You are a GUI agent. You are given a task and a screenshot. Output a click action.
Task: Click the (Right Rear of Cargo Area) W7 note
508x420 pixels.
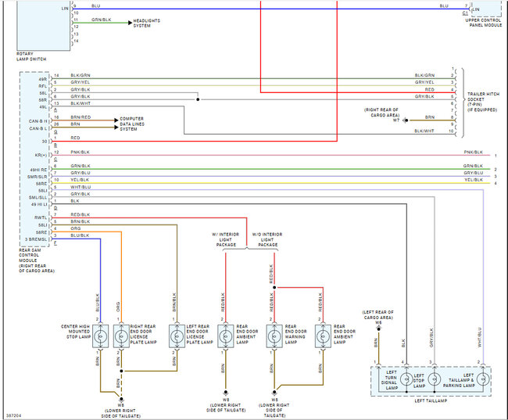tap(381, 115)
